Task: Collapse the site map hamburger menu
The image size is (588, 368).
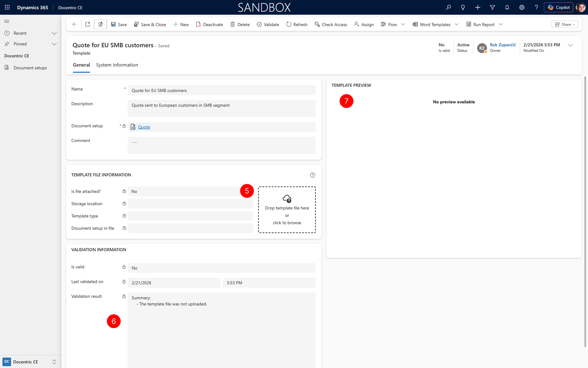Action: (x=7, y=21)
